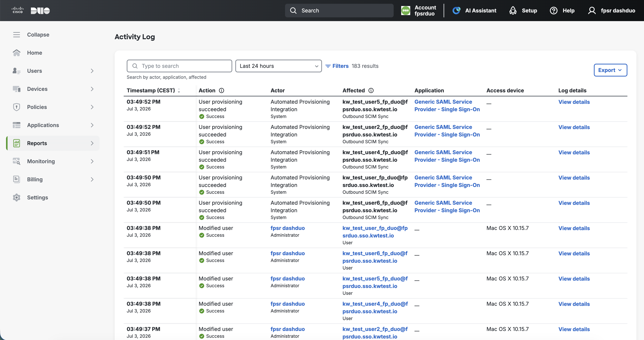Select the Collapse sidebar label
The height and width of the screenshot is (340, 644).
click(x=38, y=35)
